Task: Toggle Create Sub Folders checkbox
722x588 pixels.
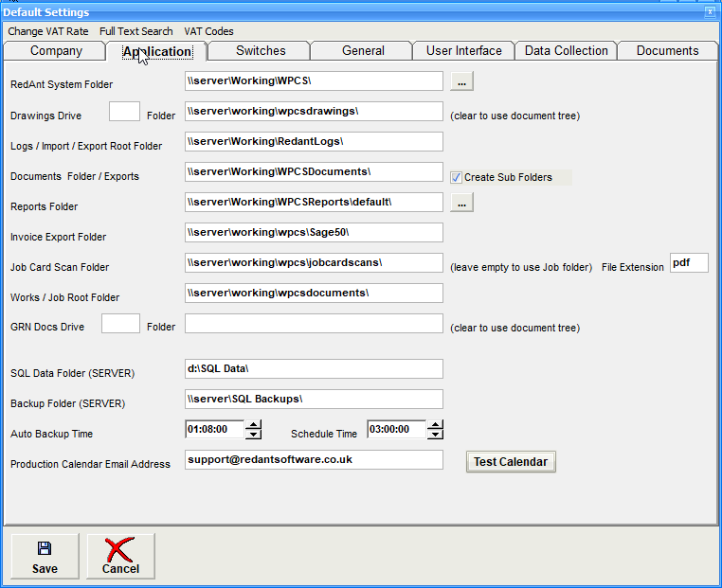Action: tap(457, 177)
